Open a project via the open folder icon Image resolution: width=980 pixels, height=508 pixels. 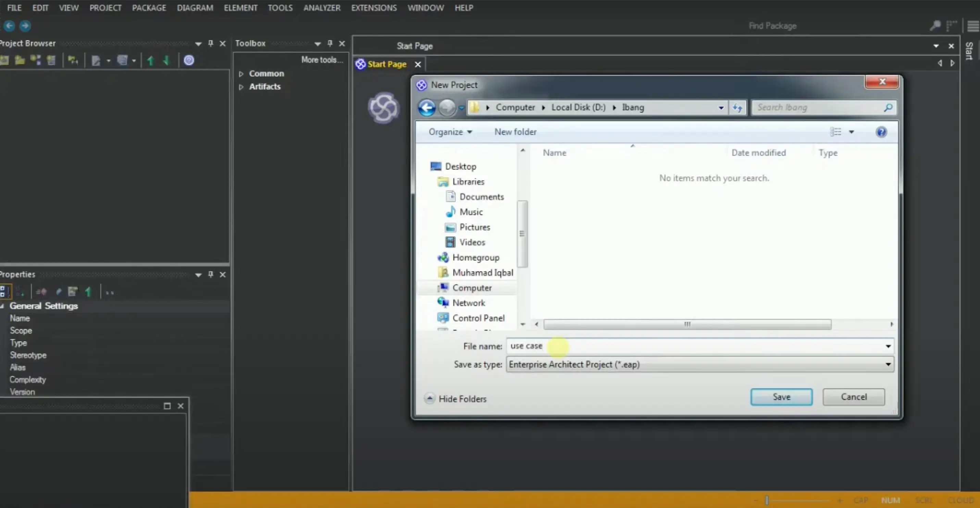[x=20, y=60]
